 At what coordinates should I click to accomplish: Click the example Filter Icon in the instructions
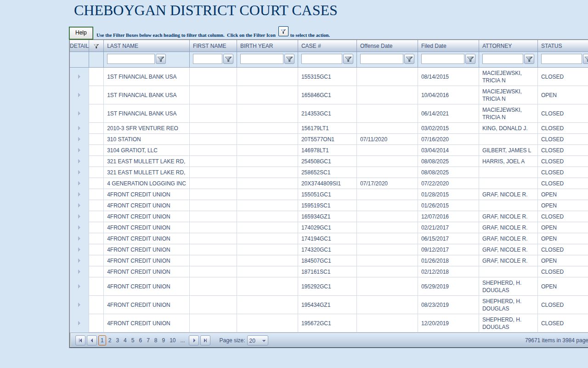[x=283, y=31]
